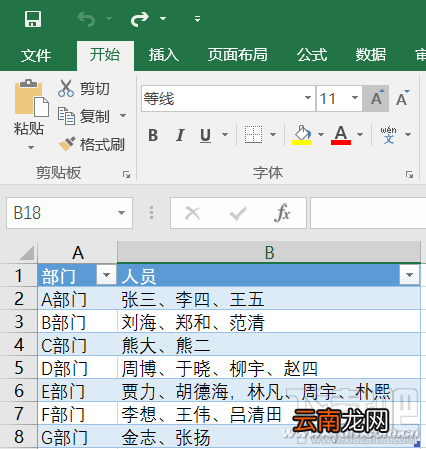Open Customize Quick Access Toolbar menu
Image resolution: width=426 pixels, height=449 pixels.
point(197,19)
